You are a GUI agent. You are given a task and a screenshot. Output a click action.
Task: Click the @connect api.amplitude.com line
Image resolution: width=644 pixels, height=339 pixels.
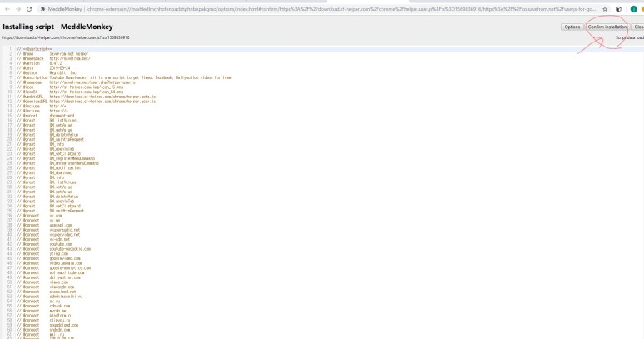pos(51,272)
